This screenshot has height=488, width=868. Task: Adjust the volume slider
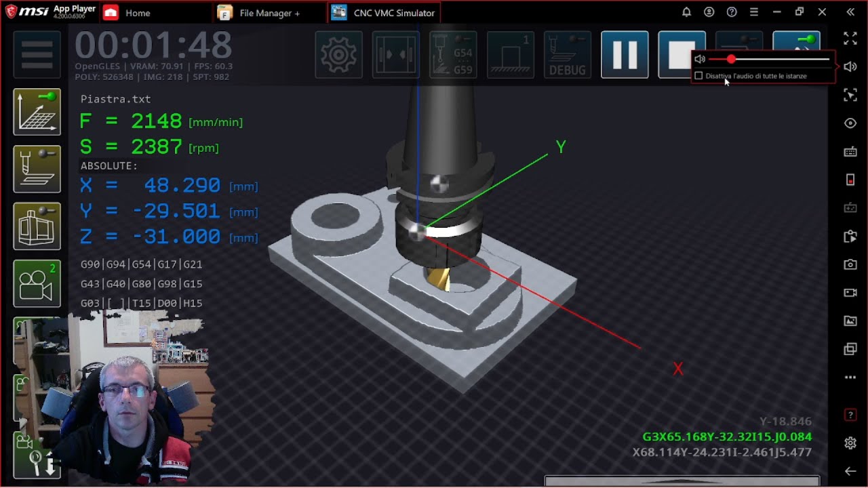click(x=769, y=60)
